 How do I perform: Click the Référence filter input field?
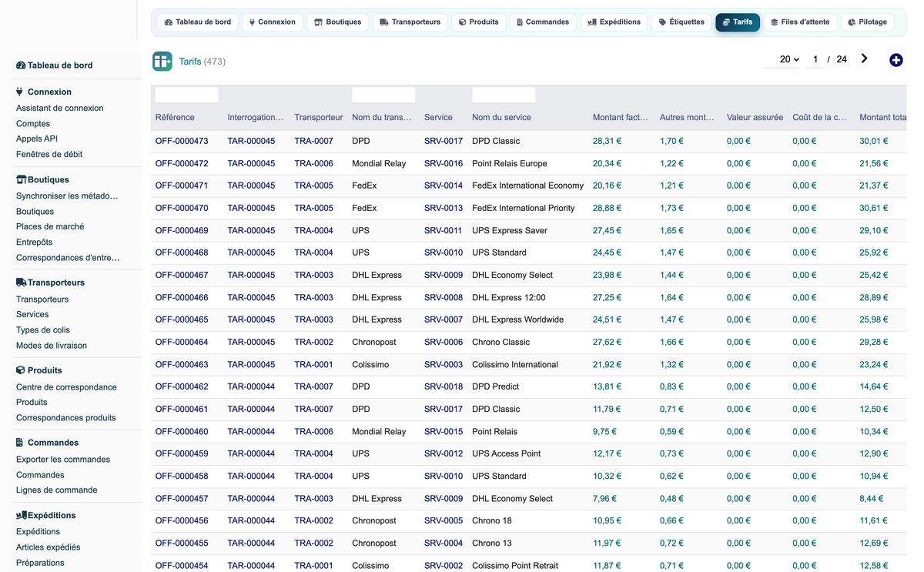point(187,95)
